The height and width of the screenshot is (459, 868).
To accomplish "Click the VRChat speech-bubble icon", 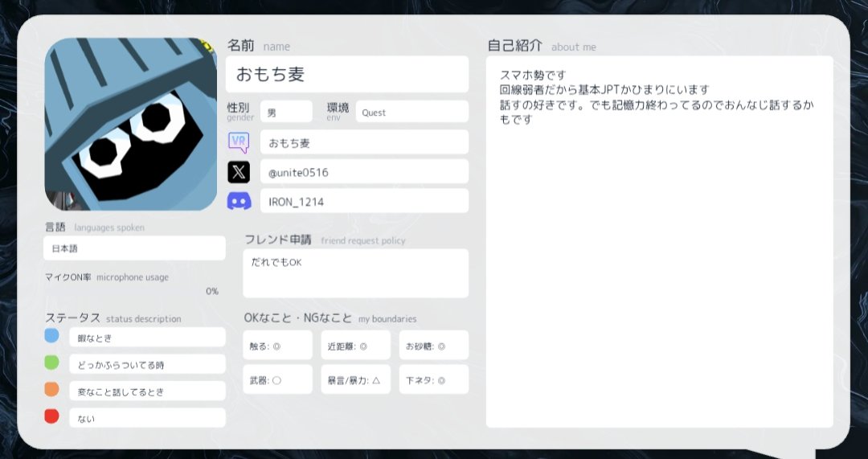I will pyautogui.click(x=239, y=142).
